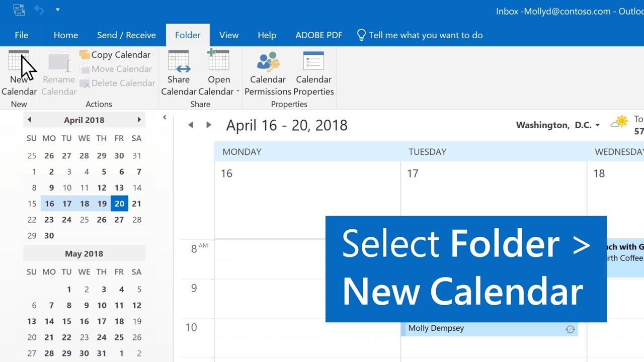This screenshot has width=644, height=362.
Task: Open the ADOBE PDF ribbon tab
Action: click(x=318, y=35)
